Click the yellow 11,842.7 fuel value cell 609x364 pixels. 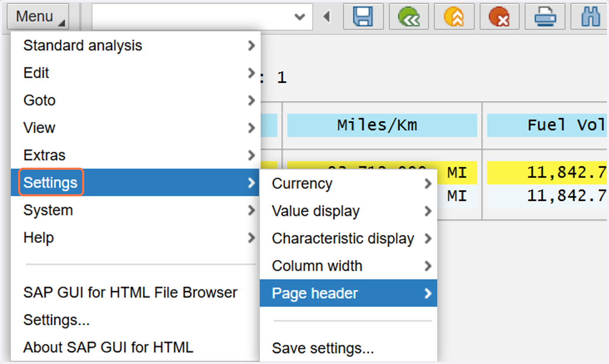[x=548, y=173]
